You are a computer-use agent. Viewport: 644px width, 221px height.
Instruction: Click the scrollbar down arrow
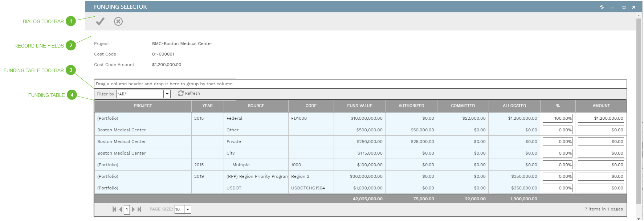point(639,219)
